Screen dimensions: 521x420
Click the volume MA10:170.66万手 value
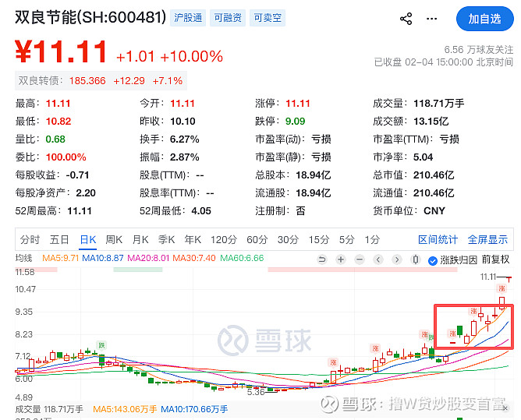pyautogui.click(x=194, y=409)
